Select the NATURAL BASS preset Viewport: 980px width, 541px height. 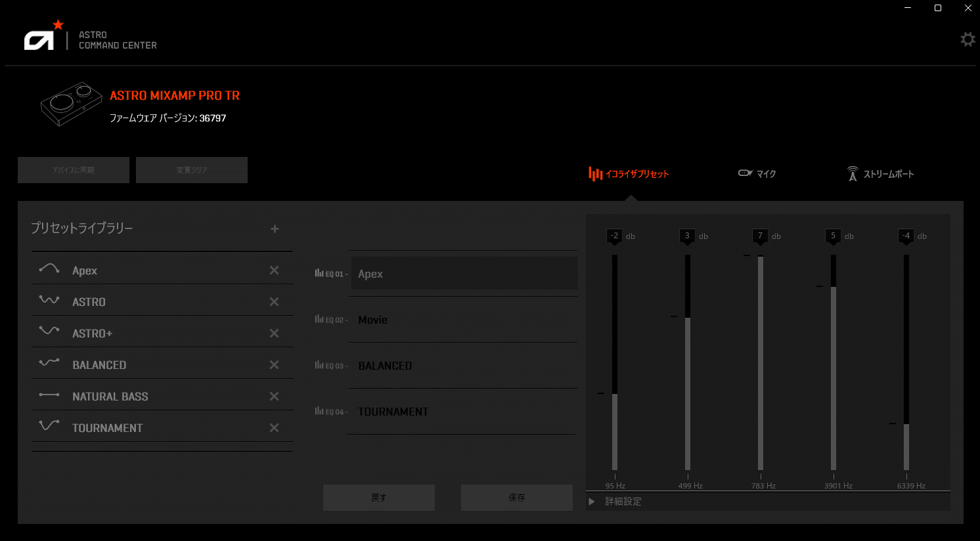(x=162, y=396)
